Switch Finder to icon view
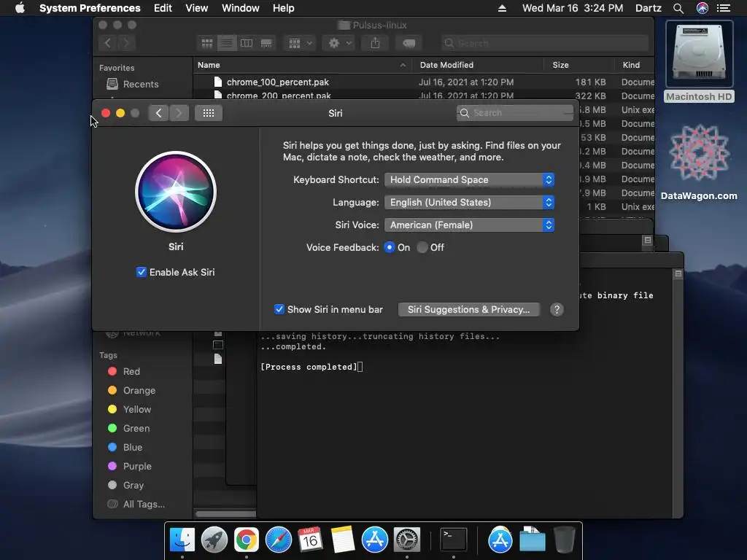Screen dimensions: 747x560 pos(206,43)
